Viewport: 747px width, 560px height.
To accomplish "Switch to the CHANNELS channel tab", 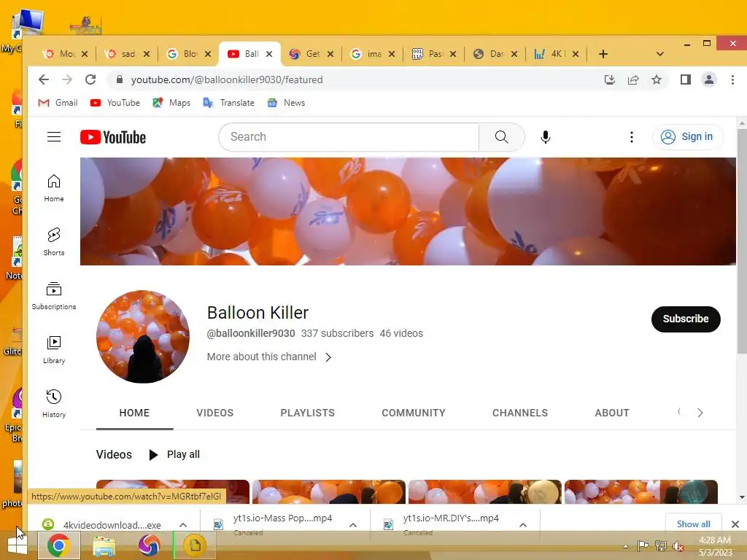I will pos(519,413).
